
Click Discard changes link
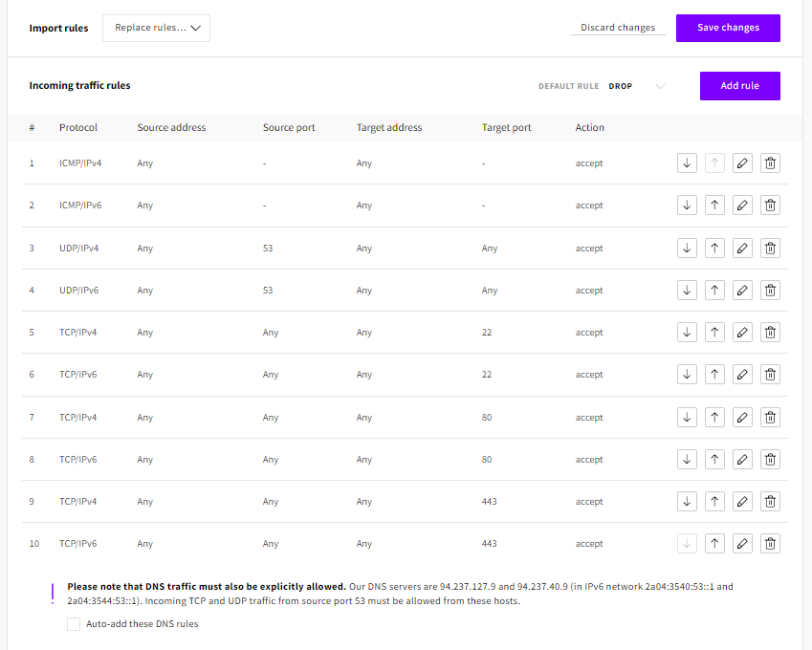(x=618, y=28)
